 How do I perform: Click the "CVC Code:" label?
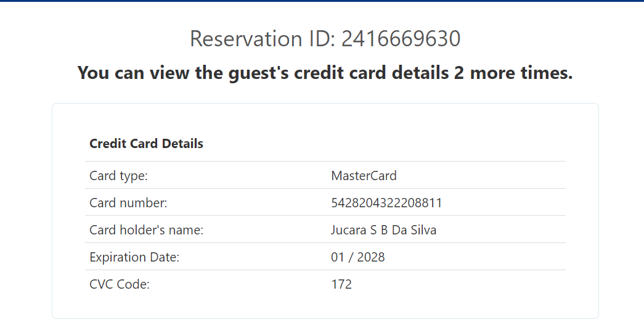120,284
